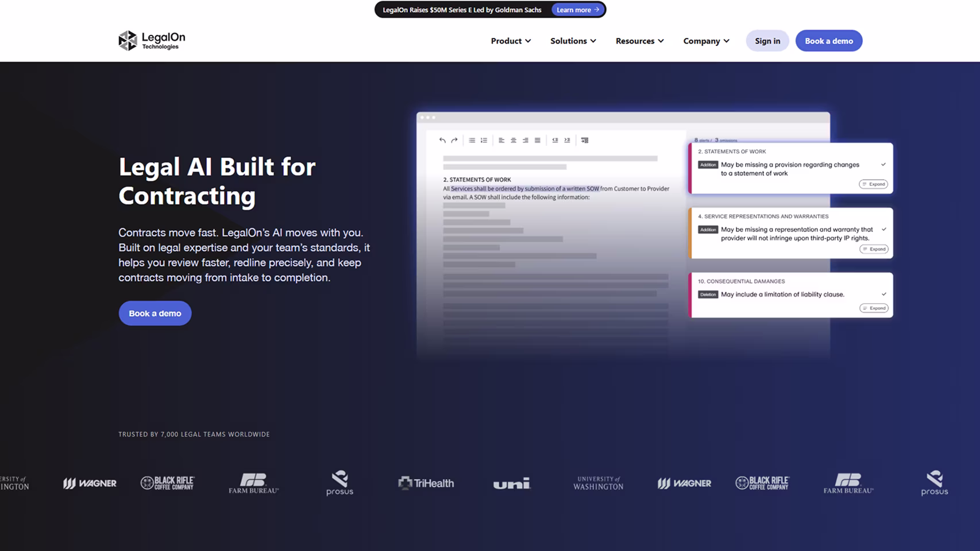Click the Learn more announcement button

[578, 10]
